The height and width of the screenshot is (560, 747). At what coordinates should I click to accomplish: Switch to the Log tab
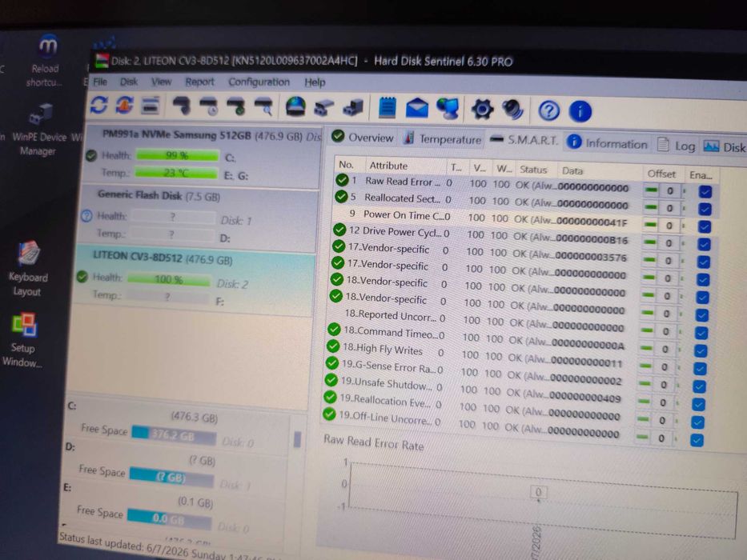(677, 146)
